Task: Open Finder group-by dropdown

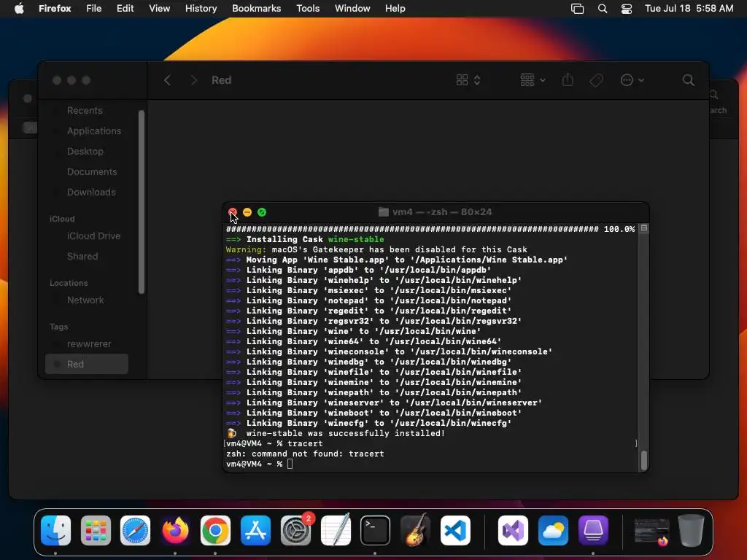Action: tap(533, 80)
